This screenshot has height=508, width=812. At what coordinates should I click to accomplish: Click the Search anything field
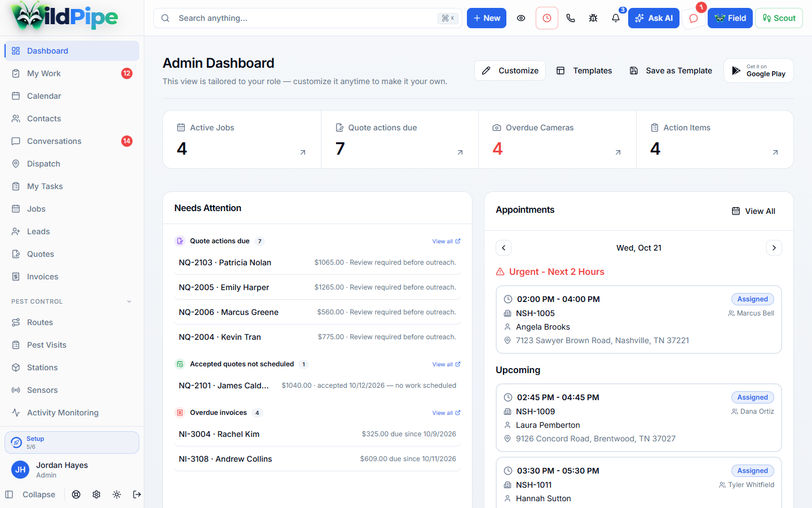click(x=308, y=18)
